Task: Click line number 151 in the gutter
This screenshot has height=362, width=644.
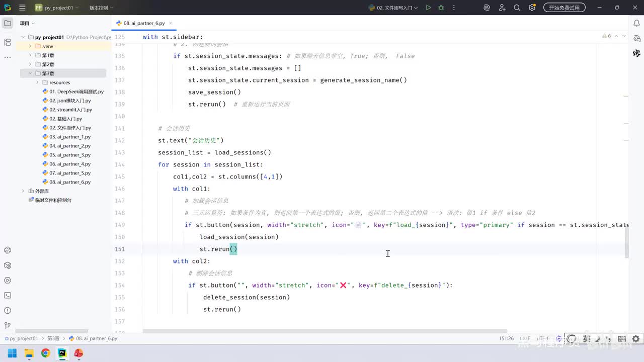Action: (x=120, y=249)
